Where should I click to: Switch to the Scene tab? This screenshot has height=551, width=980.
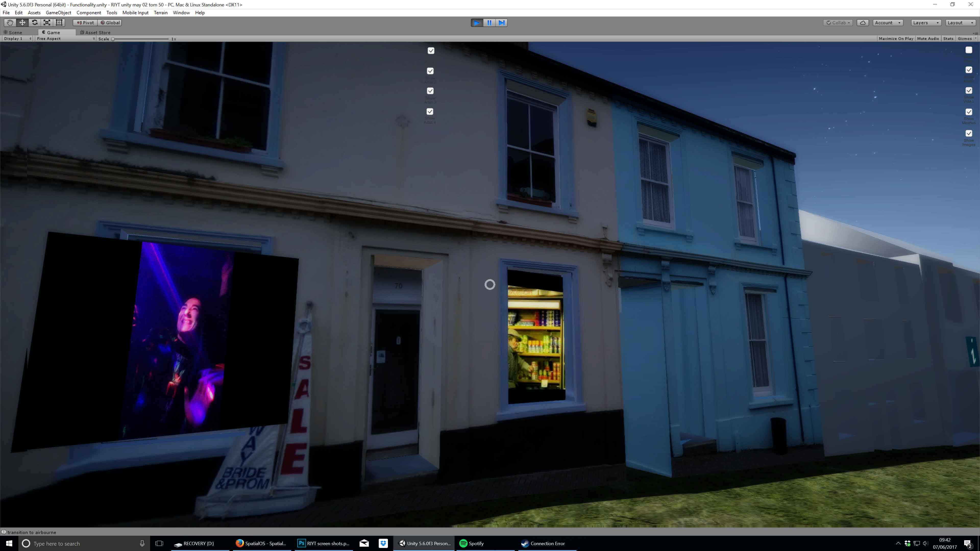click(13, 32)
